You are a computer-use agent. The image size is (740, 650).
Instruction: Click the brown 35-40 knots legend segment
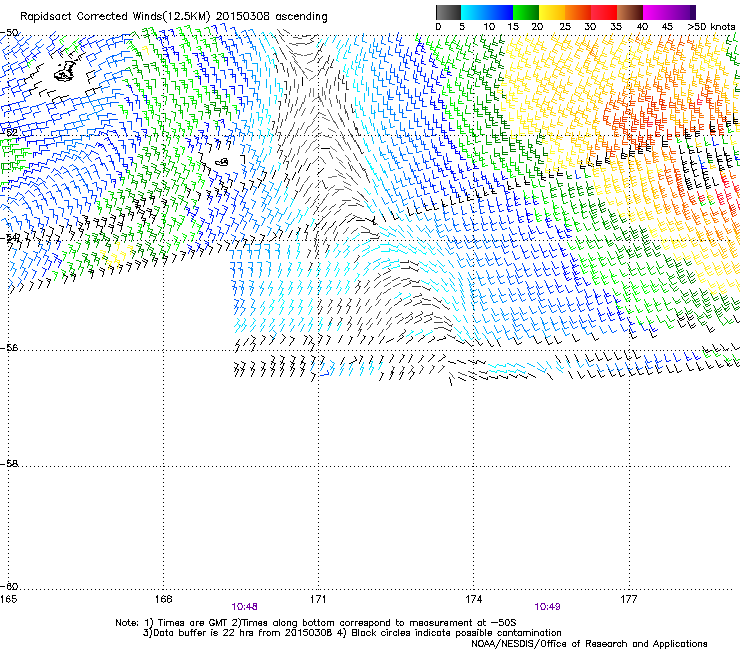pos(630,12)
